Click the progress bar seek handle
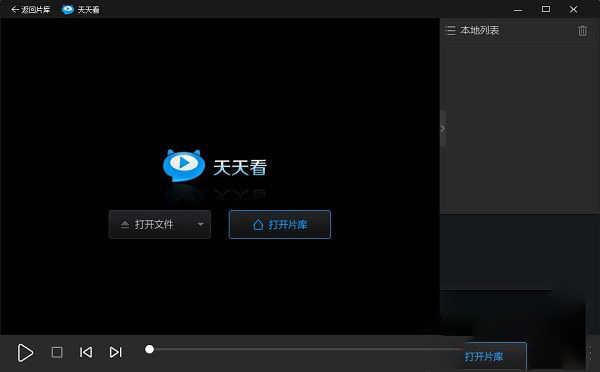600x372 pixels. click(150, 349)
